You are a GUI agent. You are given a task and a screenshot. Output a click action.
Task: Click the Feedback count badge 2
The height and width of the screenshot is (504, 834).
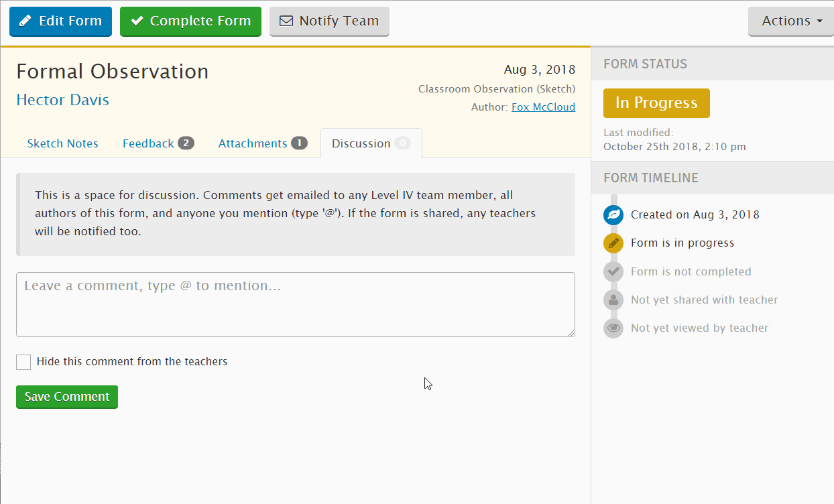[186, 143]
